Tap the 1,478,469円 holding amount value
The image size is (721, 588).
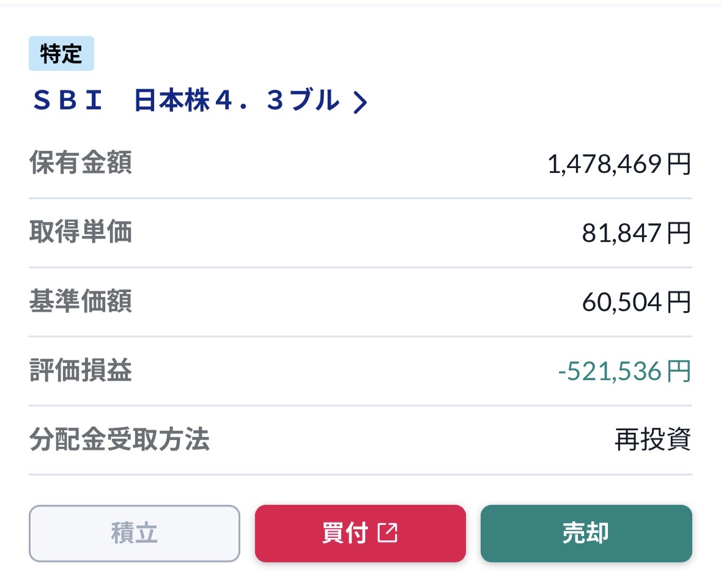[619, 164]
